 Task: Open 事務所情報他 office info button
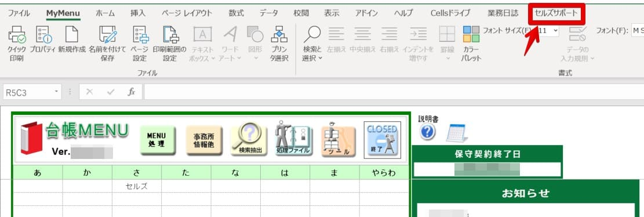(x=203, y=140)
